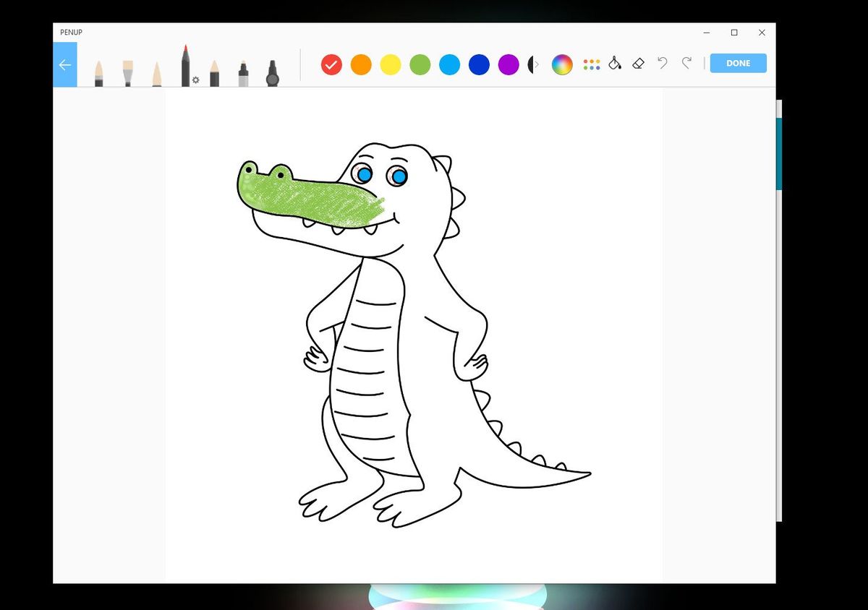
Task: Go back with the blue arrow button
Action: (65, 65)
